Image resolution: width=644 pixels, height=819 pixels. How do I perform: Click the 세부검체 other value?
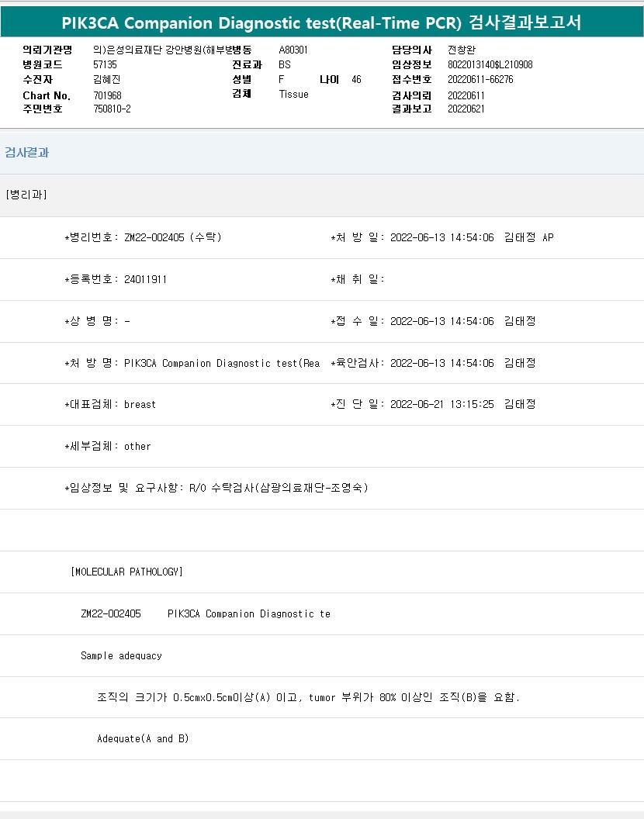point(137,446)
